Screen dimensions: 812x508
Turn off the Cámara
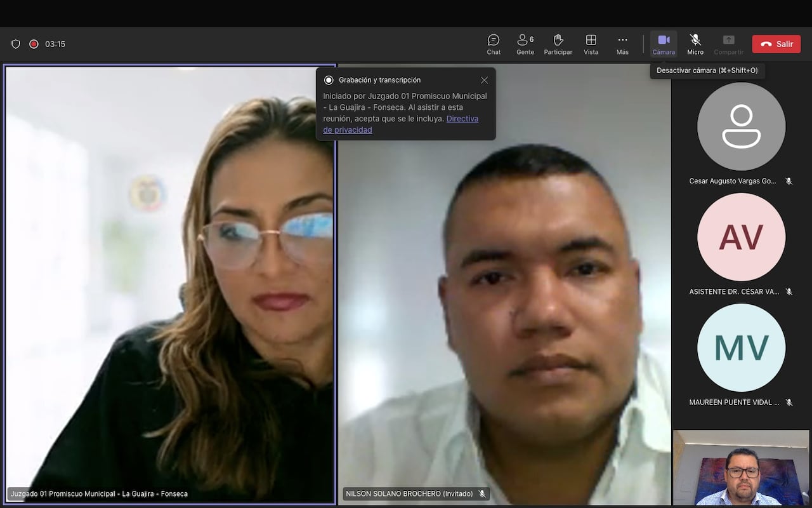[x=664, y=44]
